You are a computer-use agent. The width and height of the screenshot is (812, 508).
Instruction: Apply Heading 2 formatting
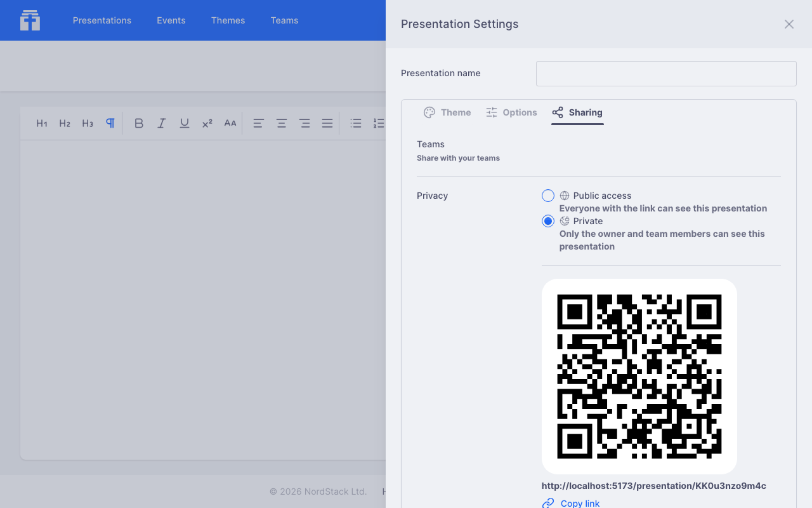click(x=65, y=123)
